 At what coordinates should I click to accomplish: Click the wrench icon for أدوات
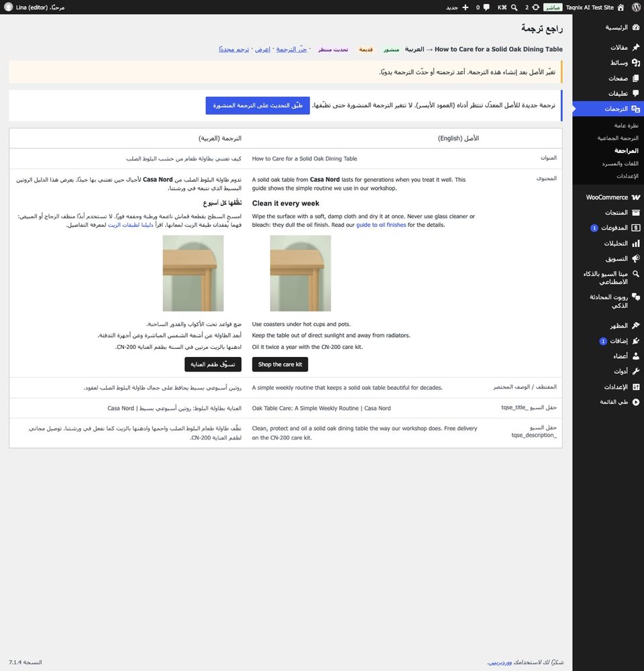point(636,372)
